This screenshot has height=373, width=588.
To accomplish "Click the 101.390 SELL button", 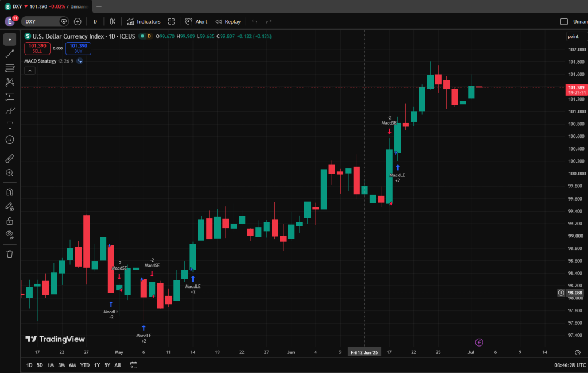I will (x=37, y=48).
